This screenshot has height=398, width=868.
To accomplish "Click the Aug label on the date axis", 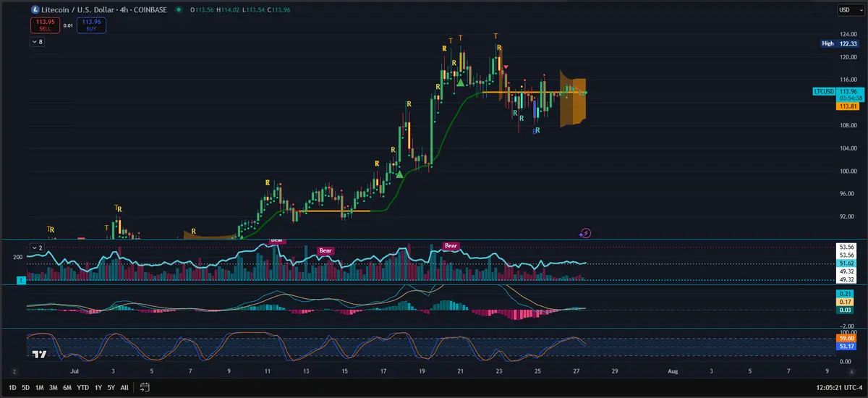I will (x=673, y=371).
